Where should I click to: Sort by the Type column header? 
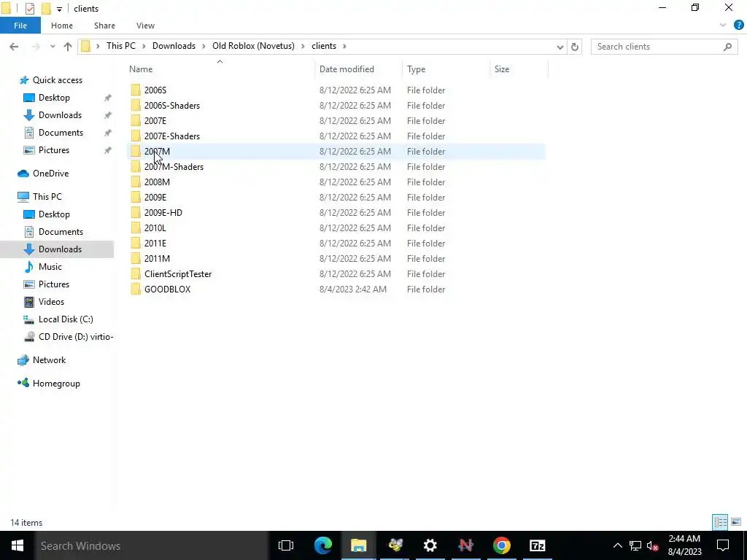417,69
